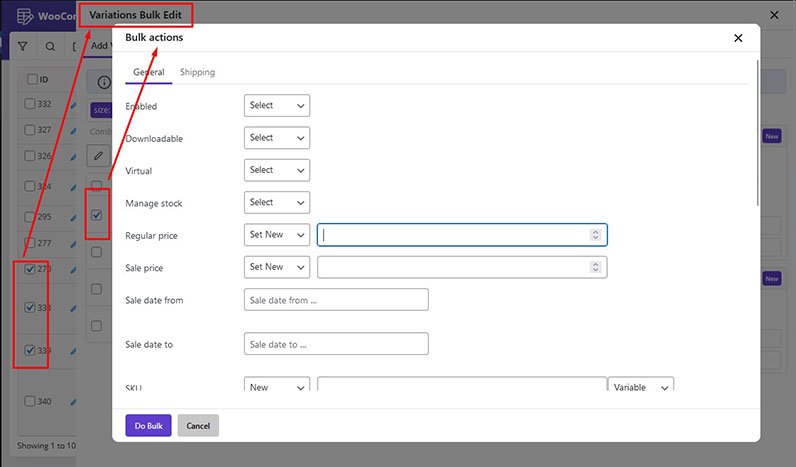Image resolution: width=796 pixels, height=467 pixels.
Task: Click edit pencil next to product 332
Action: tap(73, 104)
